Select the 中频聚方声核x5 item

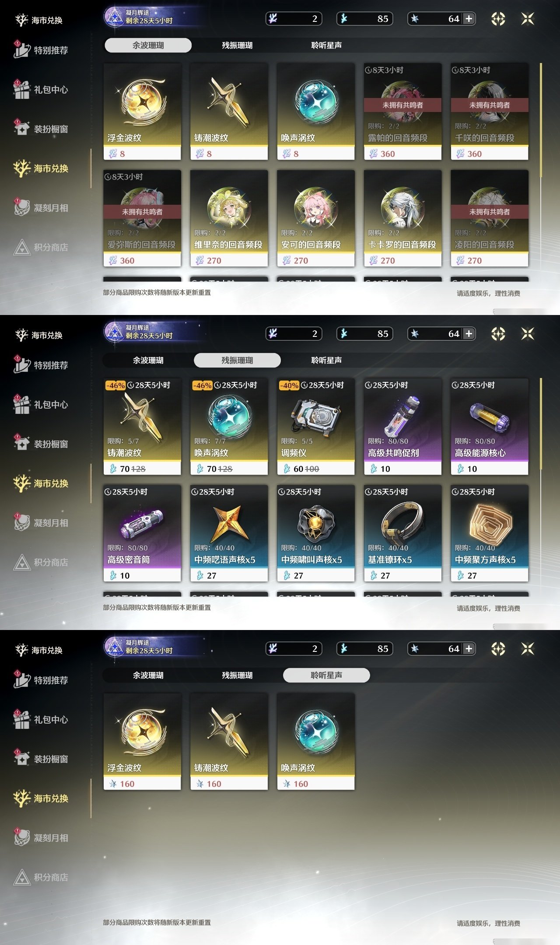point(490,533)
